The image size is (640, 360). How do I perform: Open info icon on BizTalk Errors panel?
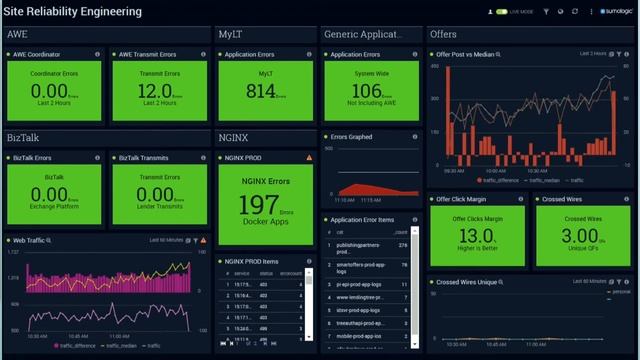(97, 158)
